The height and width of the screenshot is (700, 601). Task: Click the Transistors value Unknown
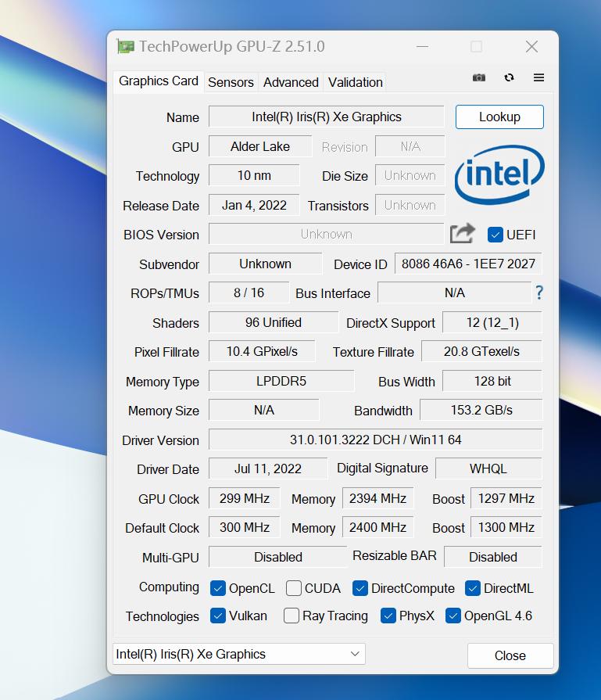pyautogui.click(x=410, y=206)
